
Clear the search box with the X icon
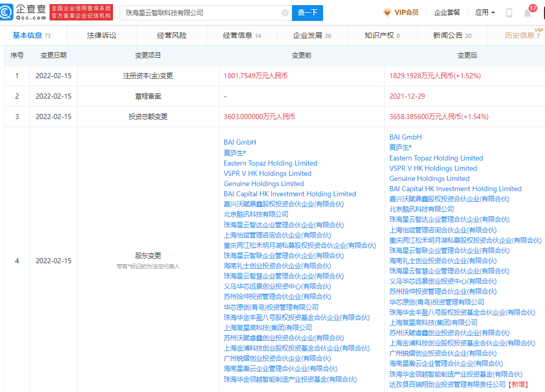(x=285, y=13)
